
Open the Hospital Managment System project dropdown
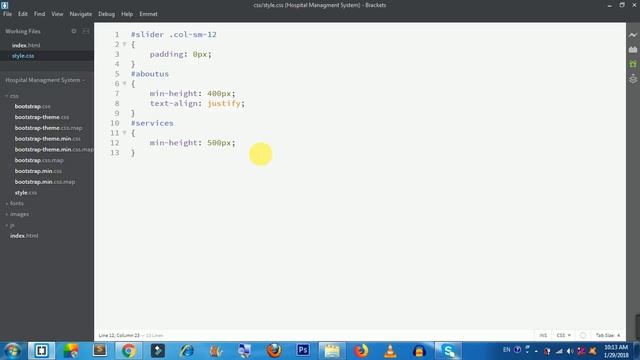click(45, 80)
